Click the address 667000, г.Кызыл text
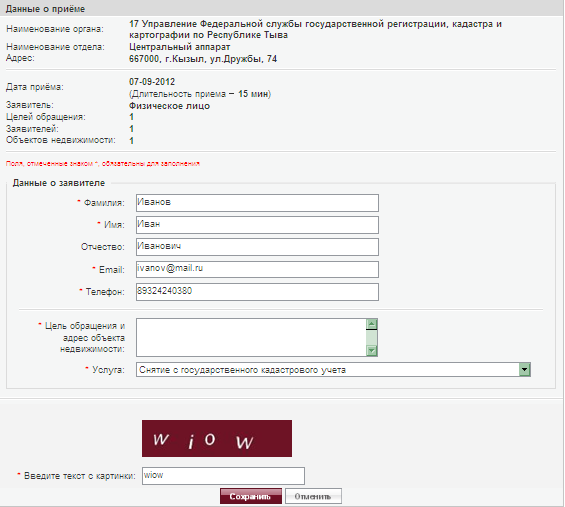The height and width of the screenshot is (507, 565). coord(203,59)
